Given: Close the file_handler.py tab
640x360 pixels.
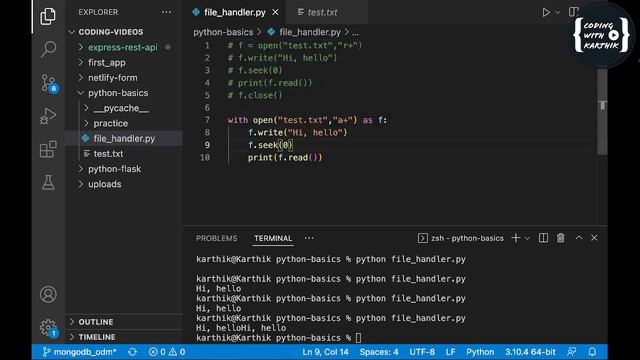Looking at the screenshot, I should coord(276,12).
